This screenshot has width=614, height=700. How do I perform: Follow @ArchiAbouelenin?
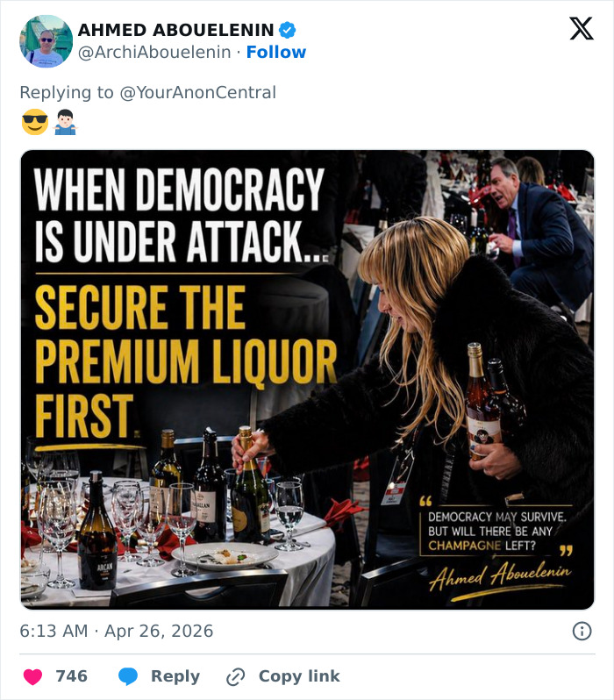coord(275,53)
